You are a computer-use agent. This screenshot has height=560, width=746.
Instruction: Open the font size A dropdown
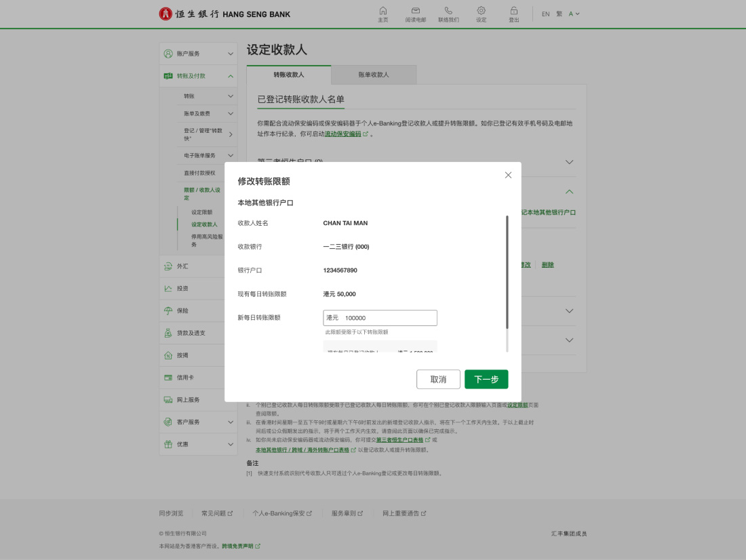pos(574,14)
